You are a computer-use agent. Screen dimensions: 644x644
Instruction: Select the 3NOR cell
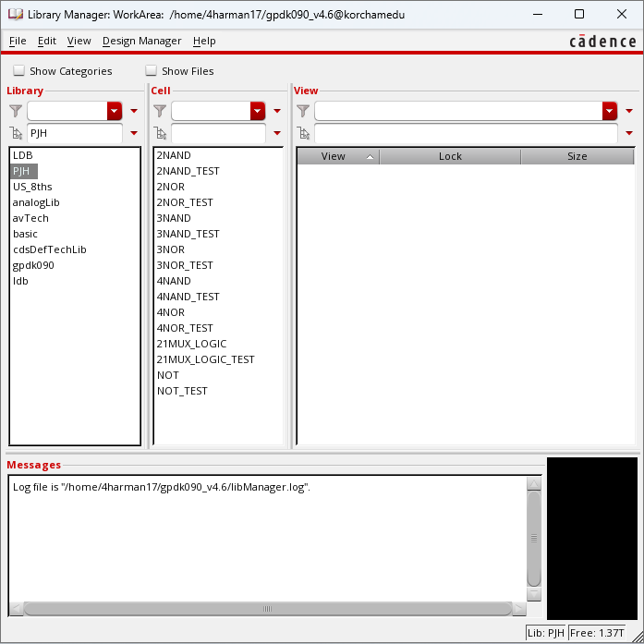tap(170, 249)
